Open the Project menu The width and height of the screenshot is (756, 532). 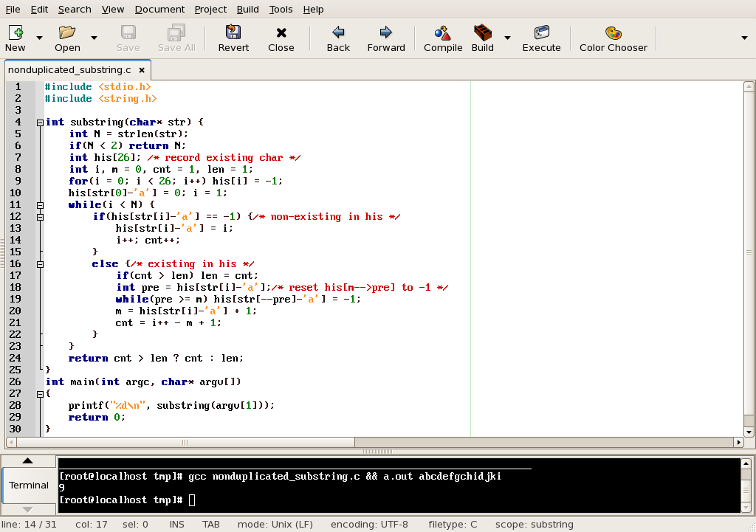tap(210, 9)
